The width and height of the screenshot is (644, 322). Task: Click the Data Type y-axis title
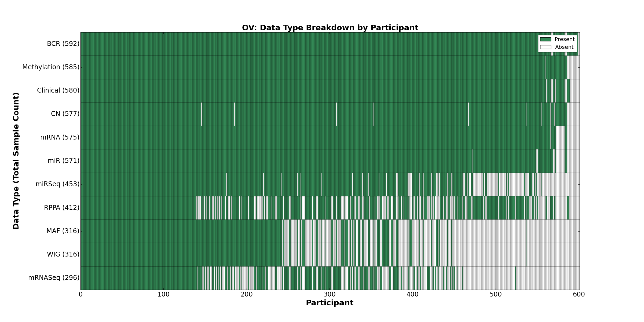[x=16, y=161]
